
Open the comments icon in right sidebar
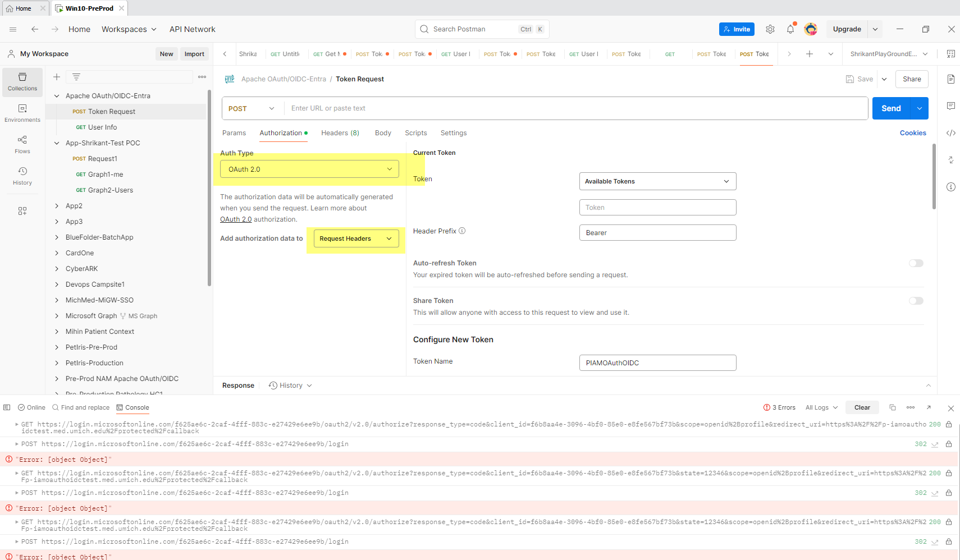(951, 106)
